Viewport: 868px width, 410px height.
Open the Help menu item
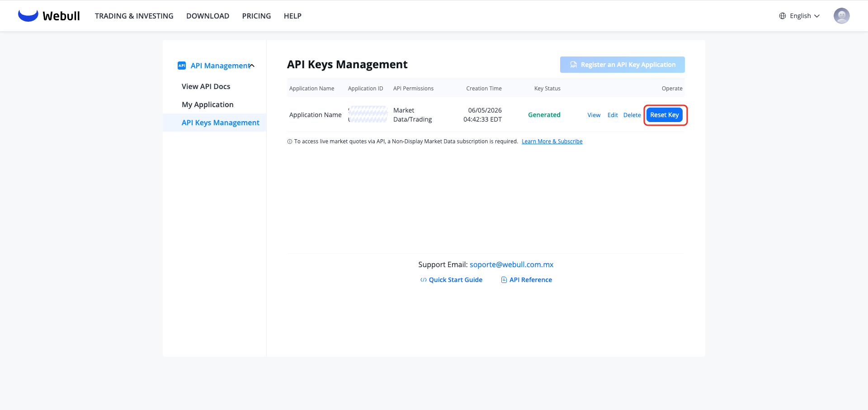tap(292, 16)
